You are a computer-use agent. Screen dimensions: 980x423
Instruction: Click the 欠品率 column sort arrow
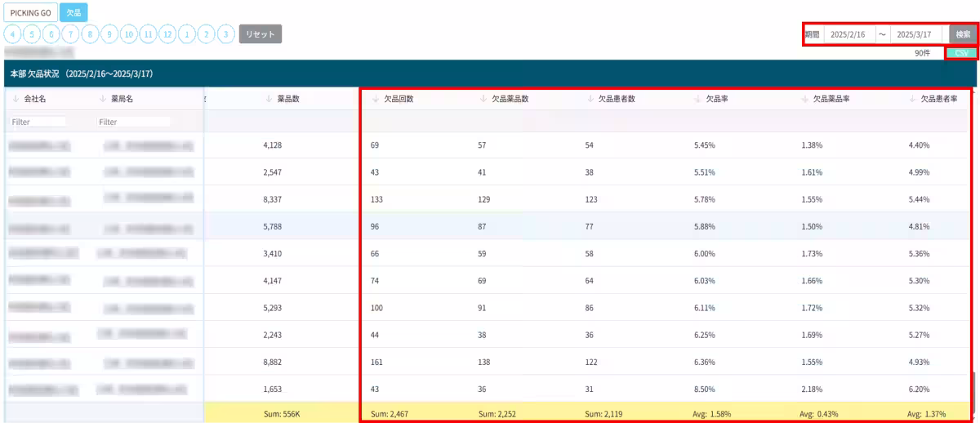point(697,99)
